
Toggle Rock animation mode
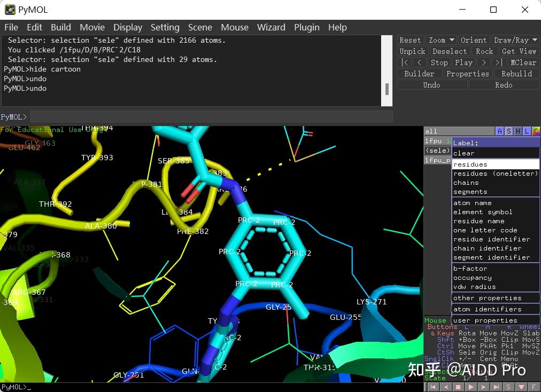point(484,51)
